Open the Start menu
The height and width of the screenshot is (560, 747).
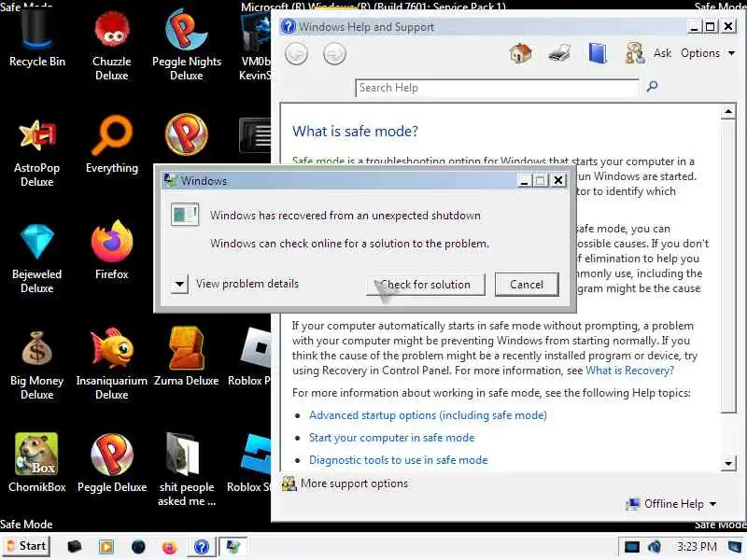pyautogui.click(x=26, y=546)
